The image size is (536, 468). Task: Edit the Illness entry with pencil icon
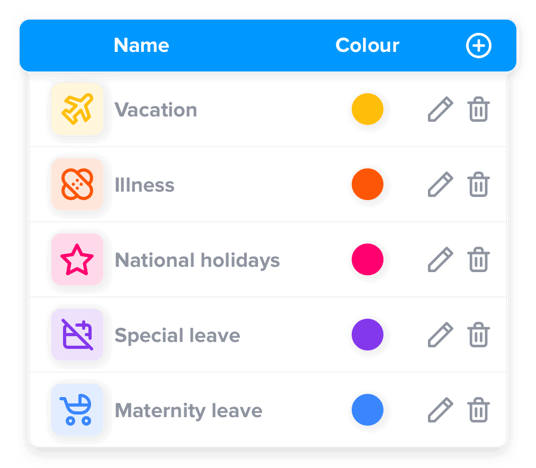[440, 184]
